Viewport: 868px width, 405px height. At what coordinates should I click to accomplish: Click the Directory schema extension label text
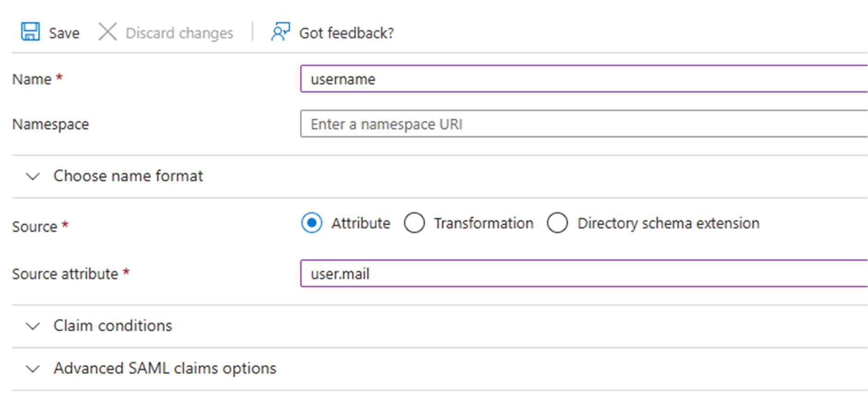tap(668, 223)
